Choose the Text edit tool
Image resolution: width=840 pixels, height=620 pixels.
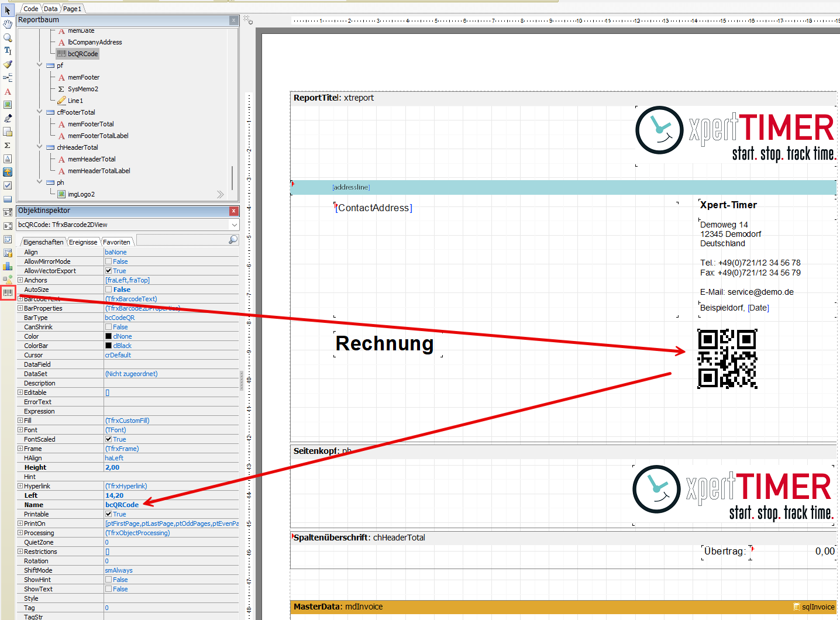coord(8,51)
